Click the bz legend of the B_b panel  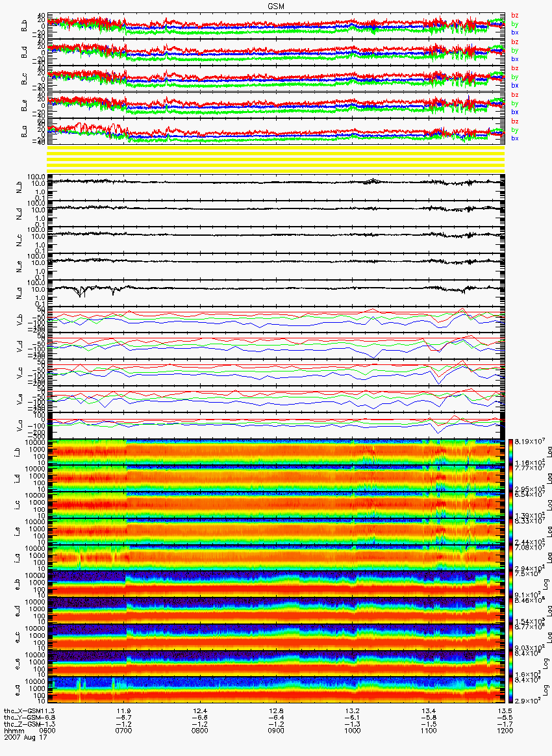click(514, 16)
